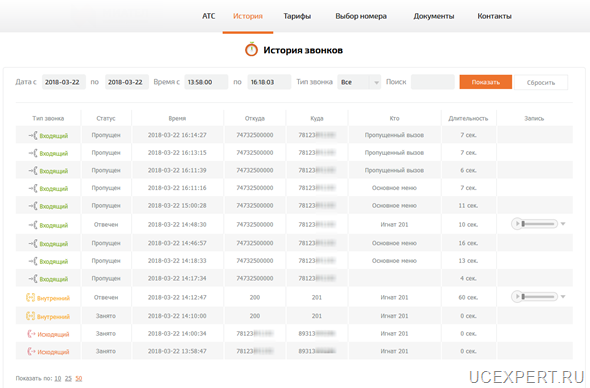Open the АТС tab
590x388 pixels.
(208, 16)
